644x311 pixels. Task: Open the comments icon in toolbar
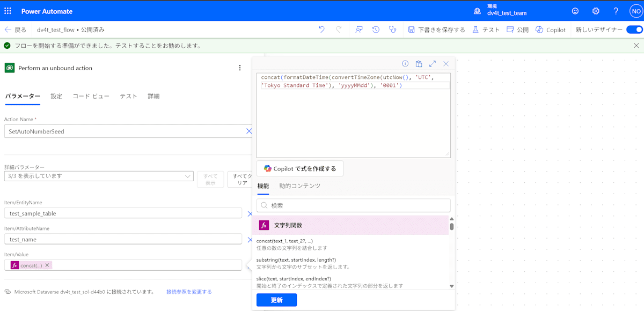(359, 30)
